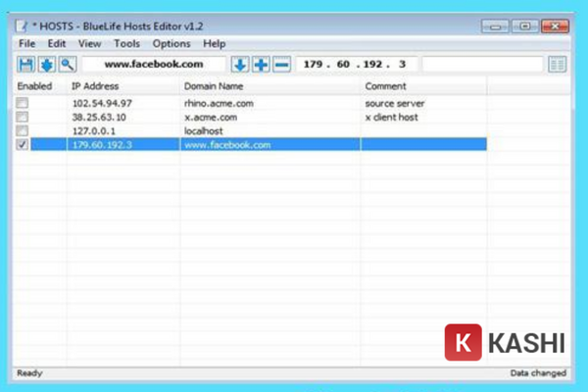Click the plus icon to add entry
Image resolution: width=588 pixels, height=392 pixels.
pyautogui.click(x=261, y=65)
